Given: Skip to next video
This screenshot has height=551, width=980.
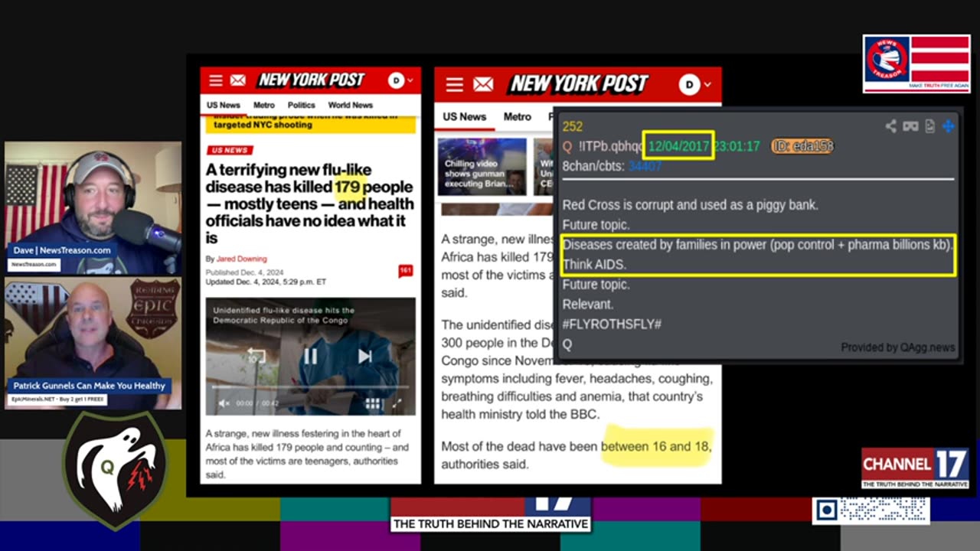Looking at the screenshot, I should click(x=364, y=356).
